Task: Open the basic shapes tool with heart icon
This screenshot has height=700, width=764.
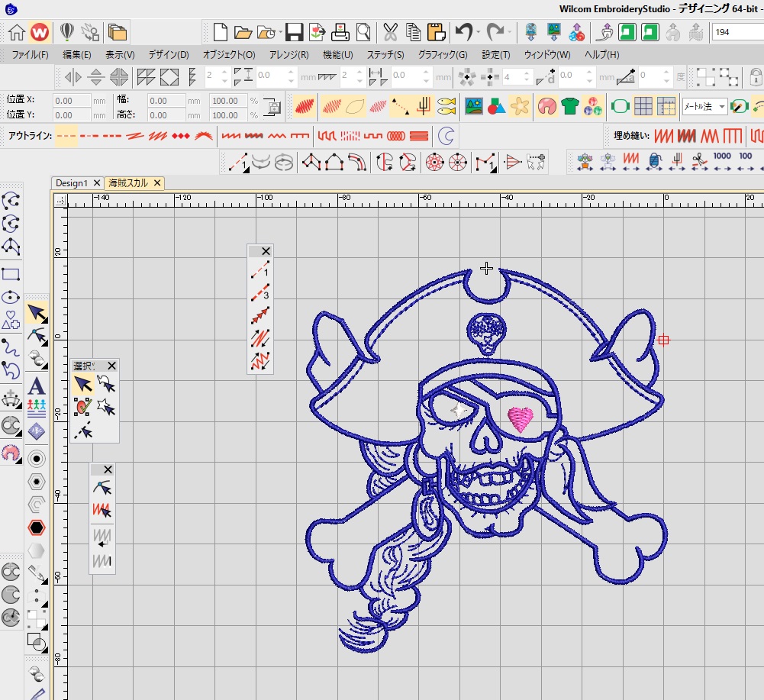Action: [11, 321]
